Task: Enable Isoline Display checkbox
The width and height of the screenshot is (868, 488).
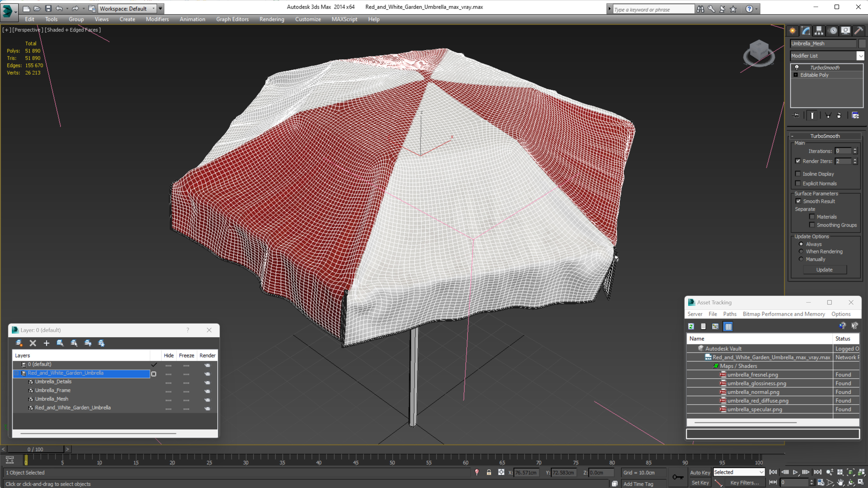Action: pyautogui.click(x=798, y=173)
